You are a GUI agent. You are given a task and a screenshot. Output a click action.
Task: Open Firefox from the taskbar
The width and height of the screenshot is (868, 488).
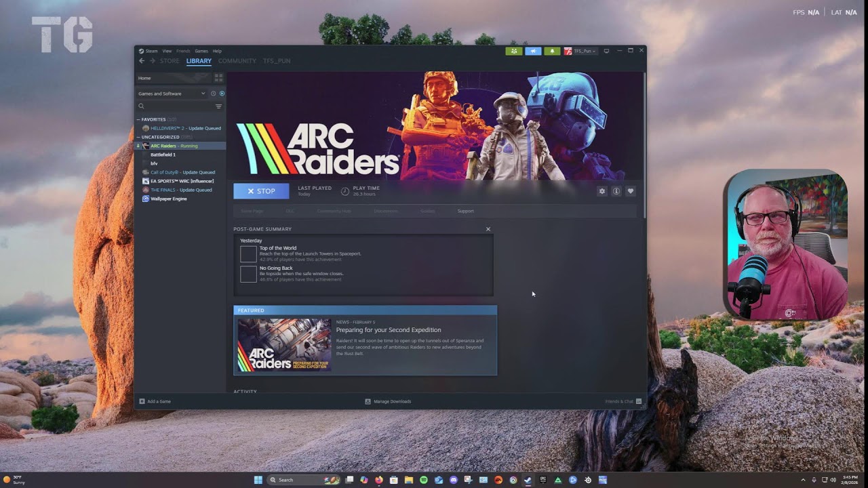point(378,480)
